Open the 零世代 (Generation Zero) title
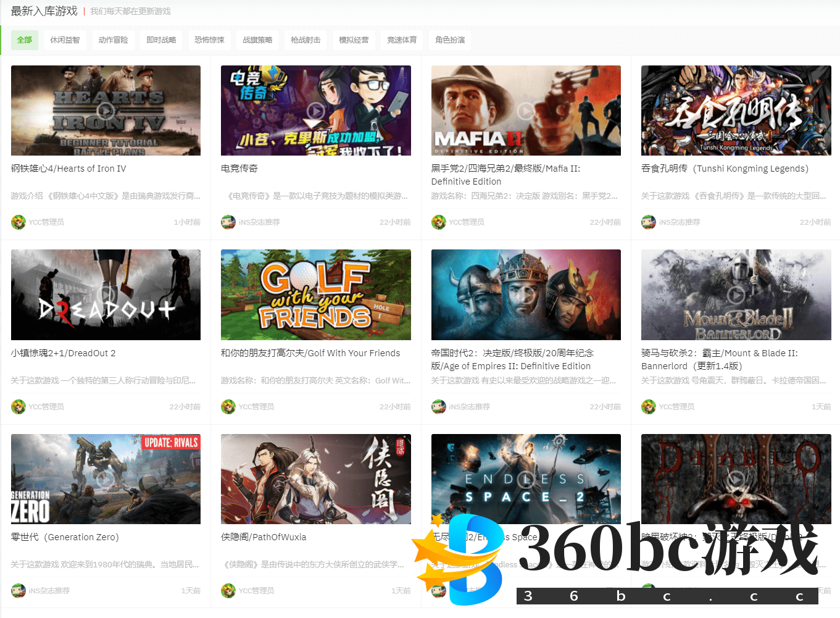Image resolution: width=840 pixels, height=618 pixels. pos(65,537)
